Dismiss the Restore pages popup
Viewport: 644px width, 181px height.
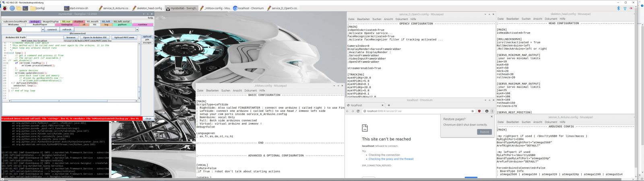pos(491,117)
